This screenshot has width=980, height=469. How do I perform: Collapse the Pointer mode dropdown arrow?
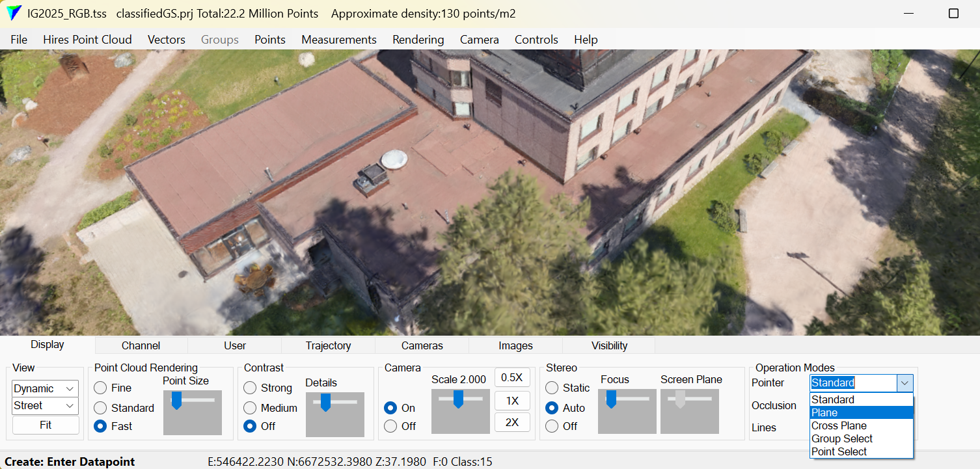point(905,383)
